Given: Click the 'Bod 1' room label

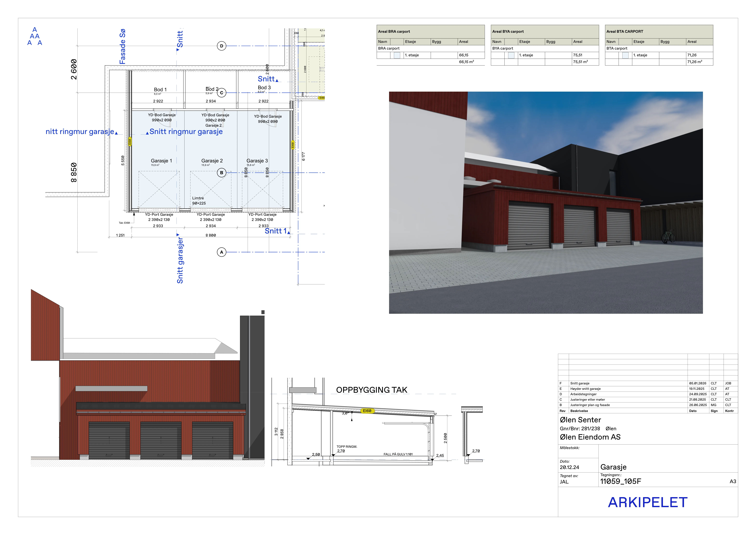Looking at the screenshot, I should 160,90.
